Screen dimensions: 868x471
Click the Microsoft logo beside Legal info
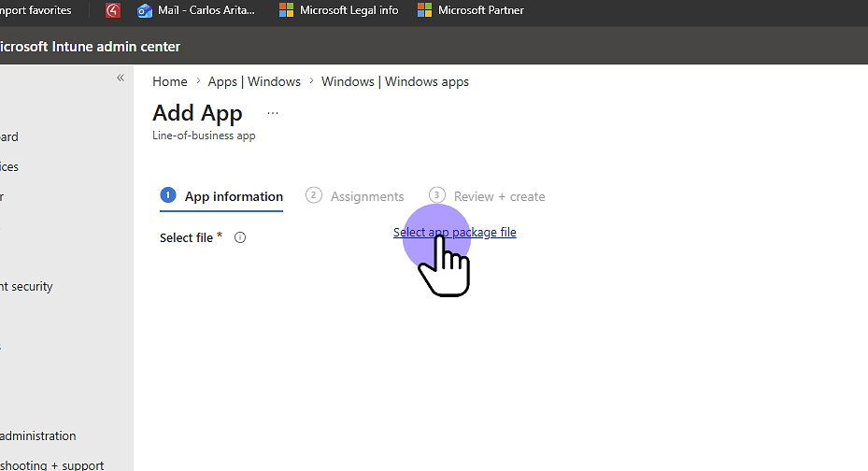pyautogui.click(x=286, y=10)
